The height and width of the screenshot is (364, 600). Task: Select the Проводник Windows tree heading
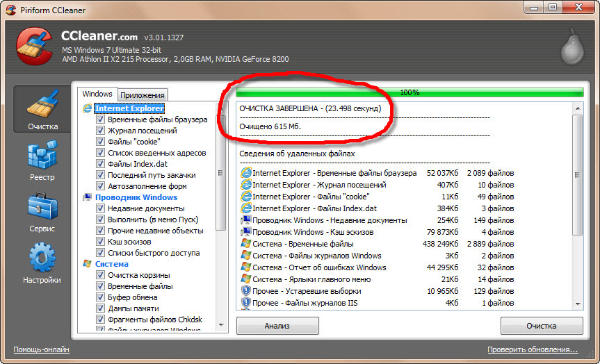[x=136, y=197]
